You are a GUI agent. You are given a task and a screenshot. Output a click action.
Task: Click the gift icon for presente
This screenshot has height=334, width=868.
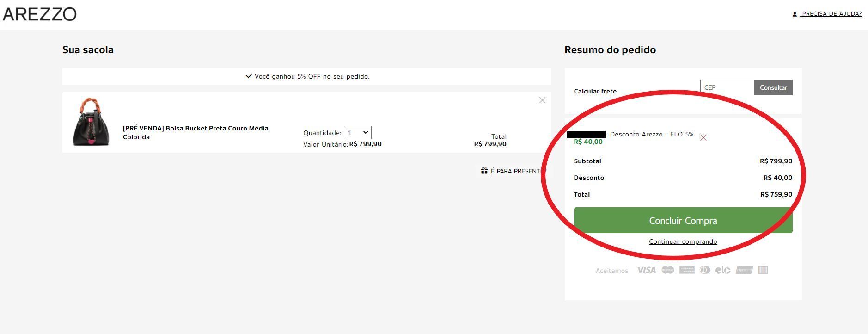pyautogui.click(x=484, y=171)
